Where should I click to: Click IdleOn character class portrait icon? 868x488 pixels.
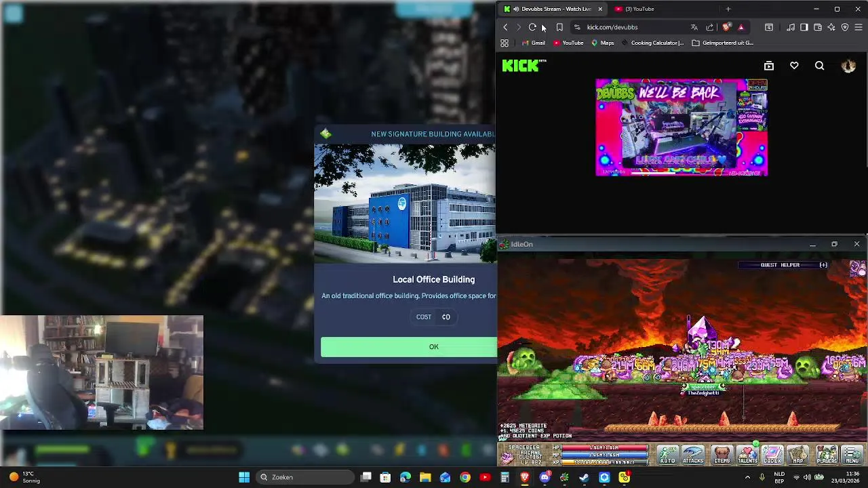(x=507, y=457)
